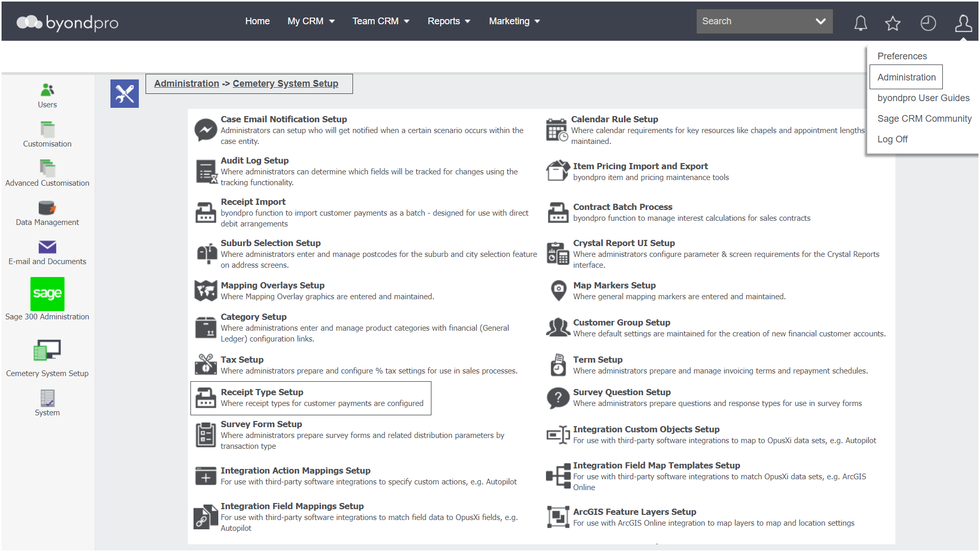Select Administration in the user menu
The width and height of the screenshot is (980, 552).
click(x=906, y=77)
